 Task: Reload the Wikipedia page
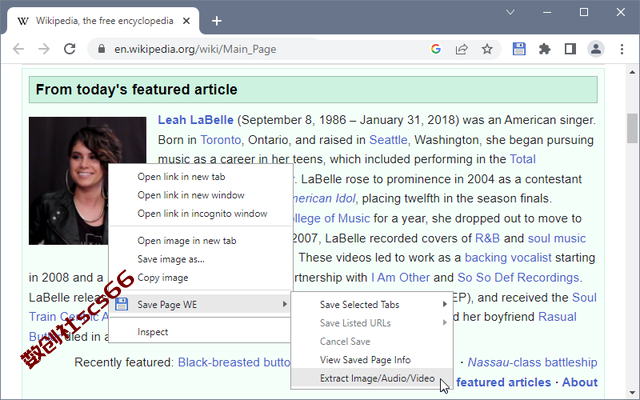(x=70, y=49)
